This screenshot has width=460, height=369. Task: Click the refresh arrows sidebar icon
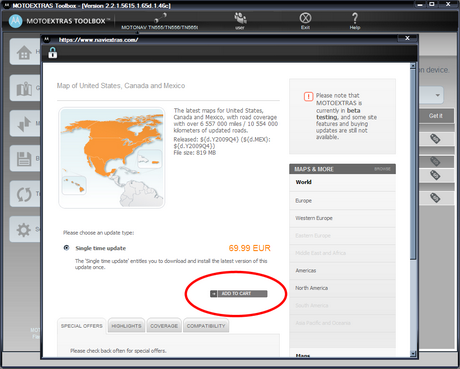(x=24, y=194)
